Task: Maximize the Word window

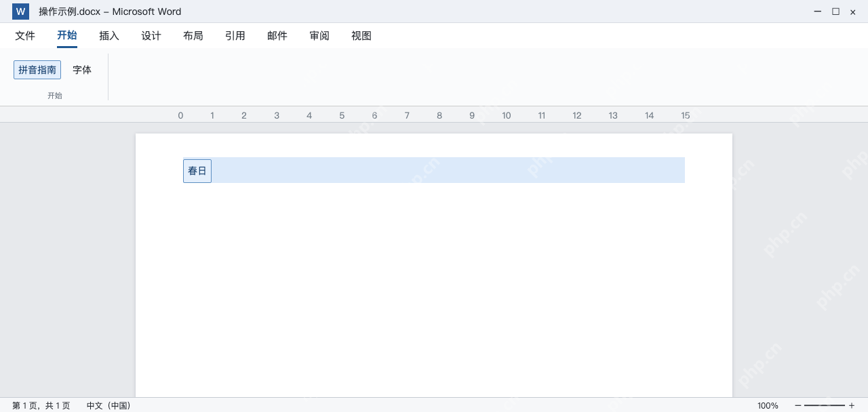Action: pyautogui.click(x=835, y=12)
